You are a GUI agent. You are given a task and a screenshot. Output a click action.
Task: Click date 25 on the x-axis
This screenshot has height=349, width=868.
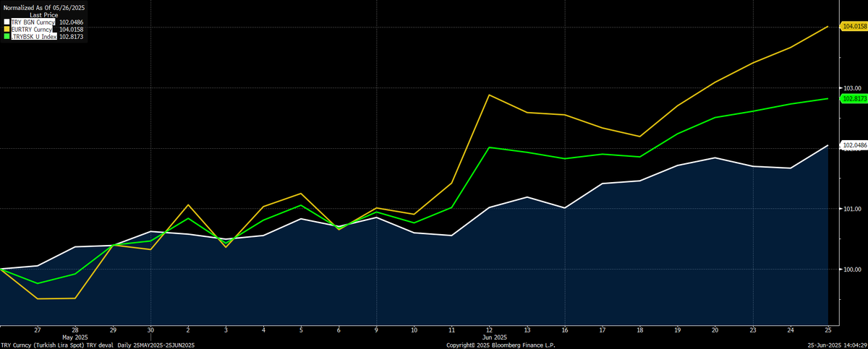[x=827, y=329]
